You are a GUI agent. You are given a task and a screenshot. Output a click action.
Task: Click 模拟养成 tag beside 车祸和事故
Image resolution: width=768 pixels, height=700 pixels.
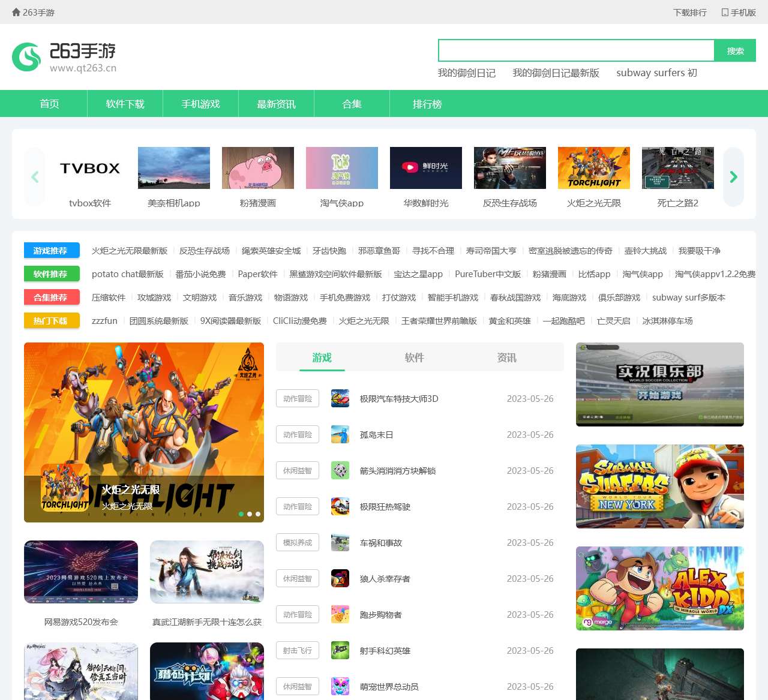(x=298, y=542)
